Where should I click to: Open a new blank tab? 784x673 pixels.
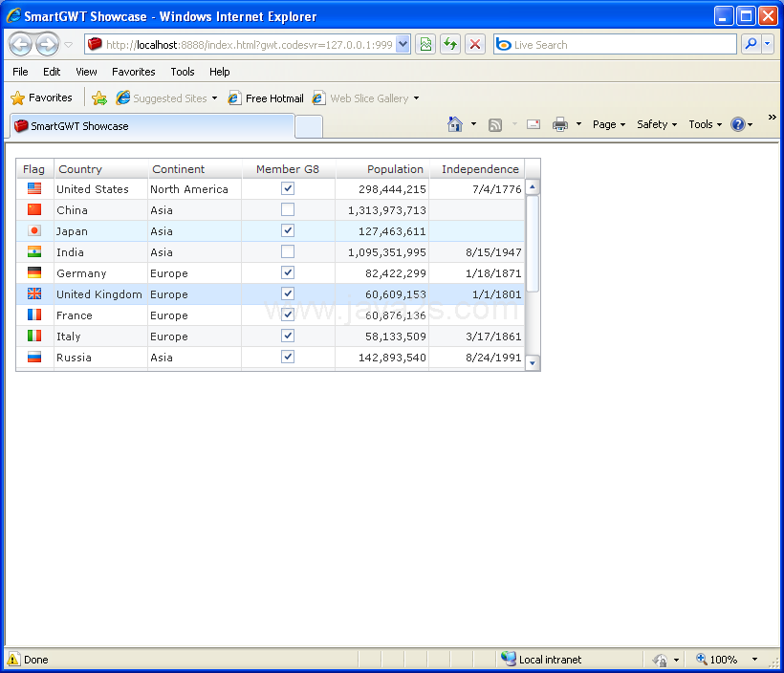click(309, 126)
